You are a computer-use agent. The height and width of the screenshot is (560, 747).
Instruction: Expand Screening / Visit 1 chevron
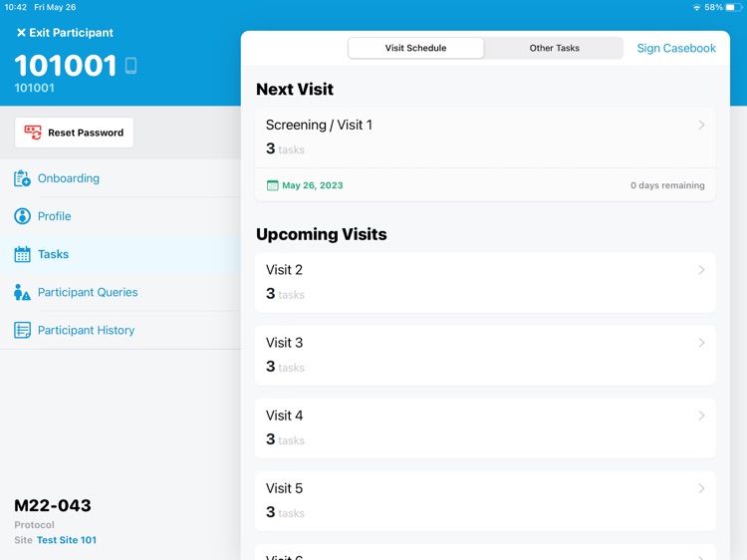[701, 125]
